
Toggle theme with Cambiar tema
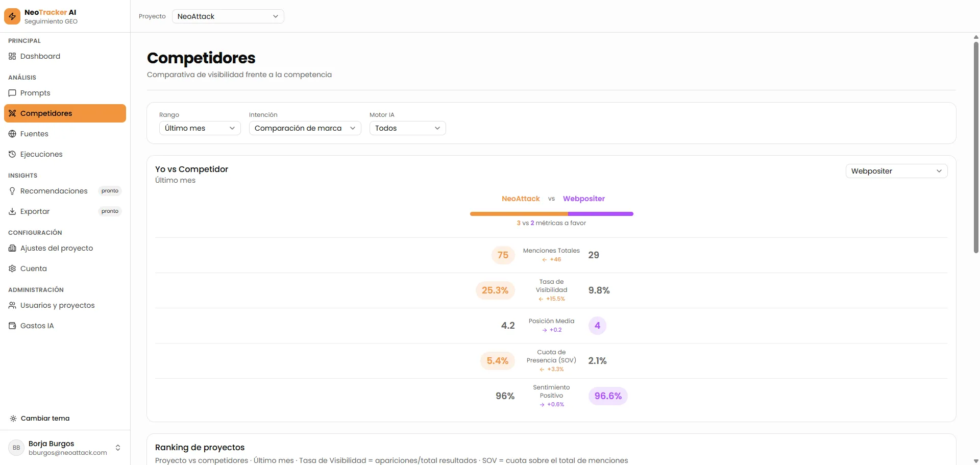tap(65, 419)
